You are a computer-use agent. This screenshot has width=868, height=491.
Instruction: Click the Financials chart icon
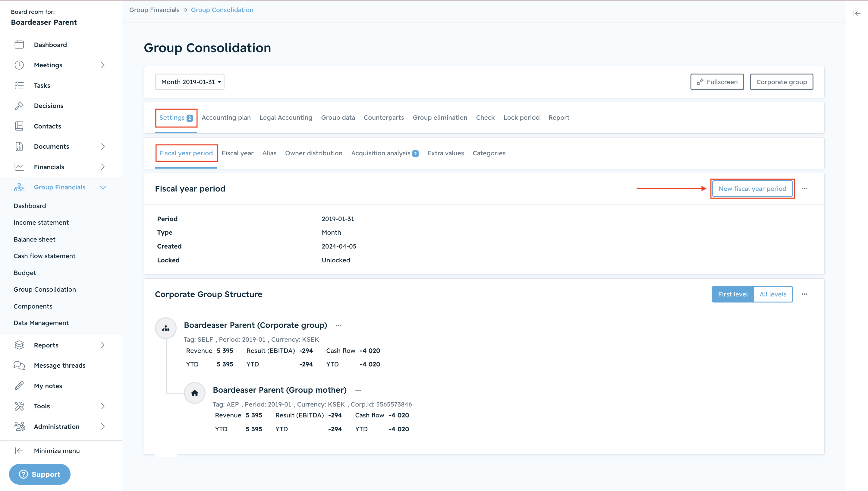coord(19,167)
